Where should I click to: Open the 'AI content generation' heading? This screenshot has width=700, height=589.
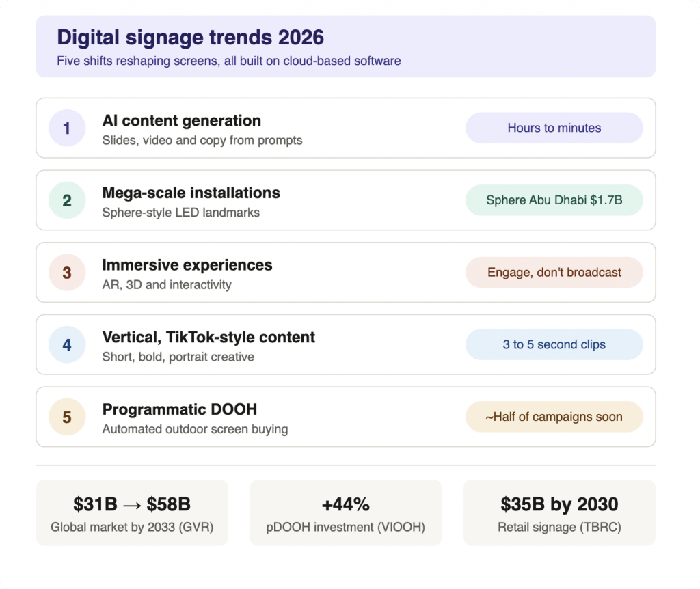coord(182,121)
